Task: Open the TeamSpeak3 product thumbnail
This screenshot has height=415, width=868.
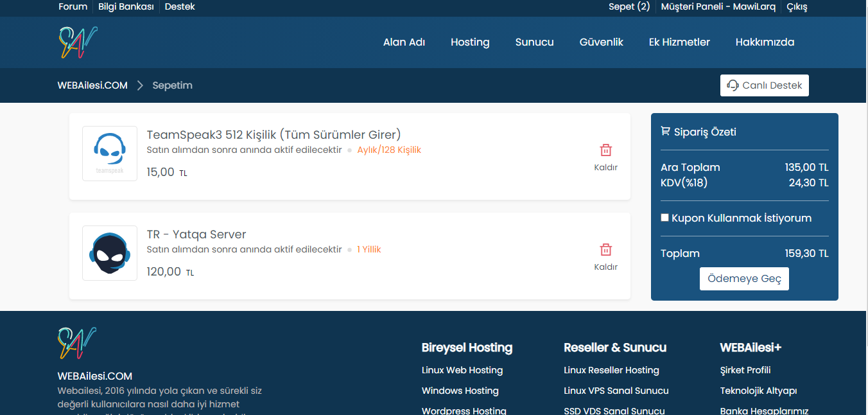Action: click(110, 154)
